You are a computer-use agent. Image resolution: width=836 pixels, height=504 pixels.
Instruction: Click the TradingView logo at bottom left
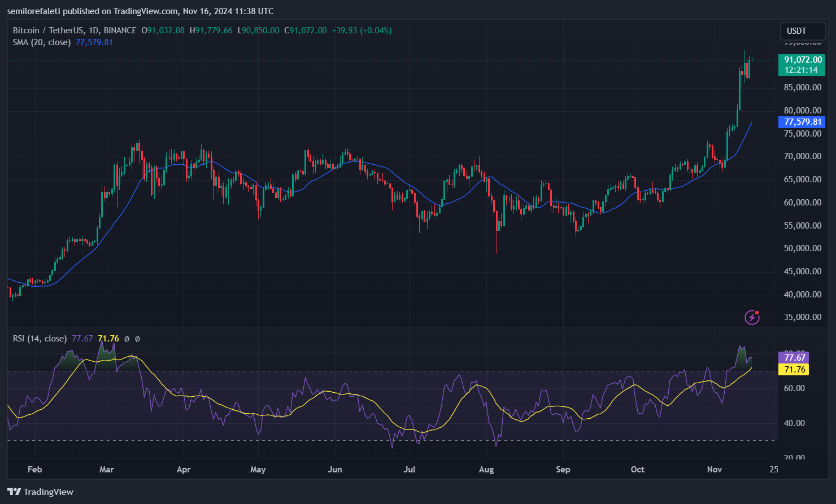coord(41,492)
